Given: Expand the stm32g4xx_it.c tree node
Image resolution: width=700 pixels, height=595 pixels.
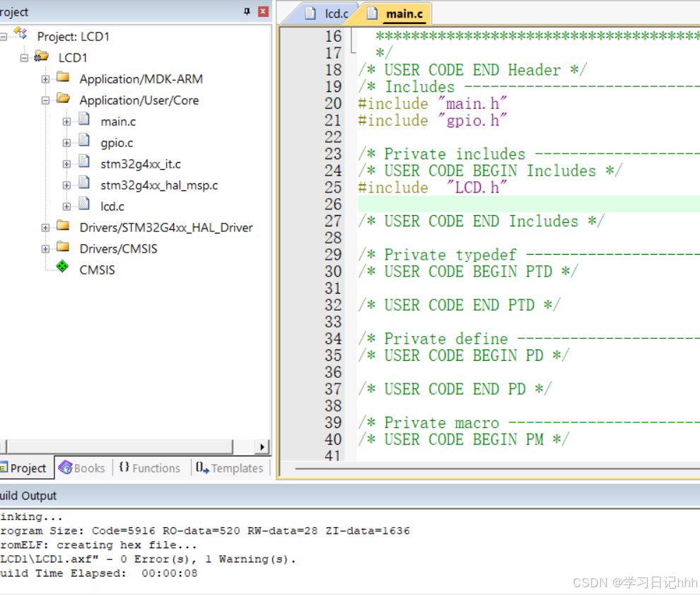Looking at the screenshot, I should [65, 163].
